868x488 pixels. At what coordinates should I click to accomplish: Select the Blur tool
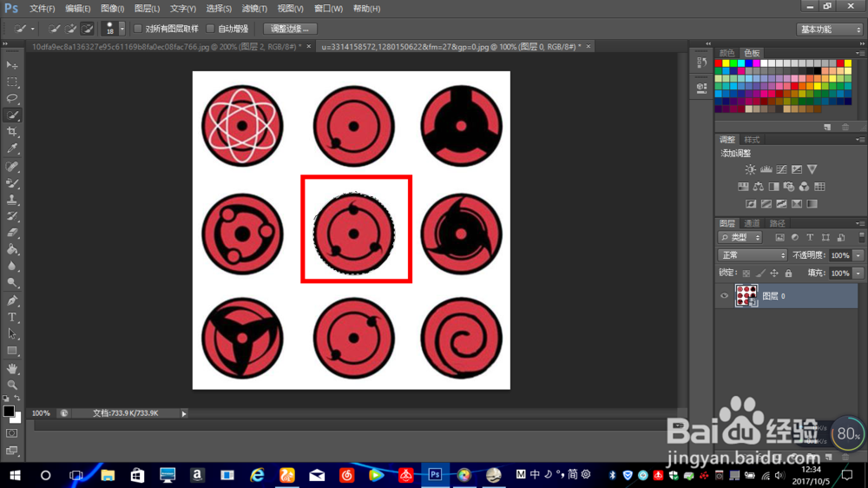(11, 266)
